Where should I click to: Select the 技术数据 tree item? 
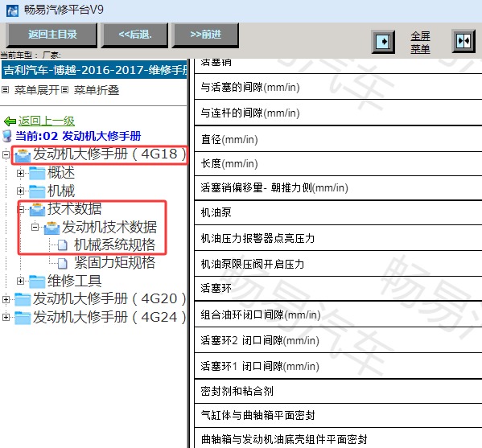click(x=74, y=208)
